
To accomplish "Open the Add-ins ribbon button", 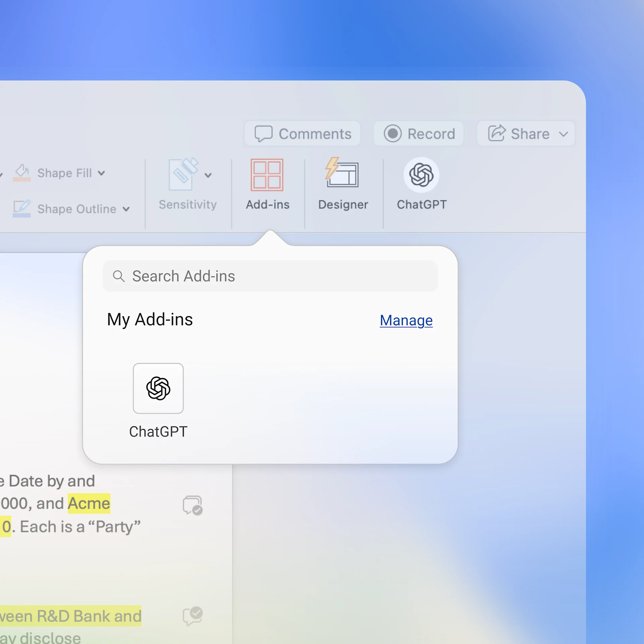I will [x=267, y=184].
